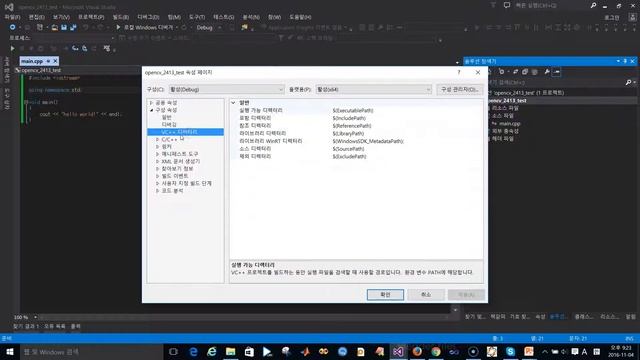The image size is (640, 360).
Task: Collapse the configuration properties tree node
Action: coord(151,110)
